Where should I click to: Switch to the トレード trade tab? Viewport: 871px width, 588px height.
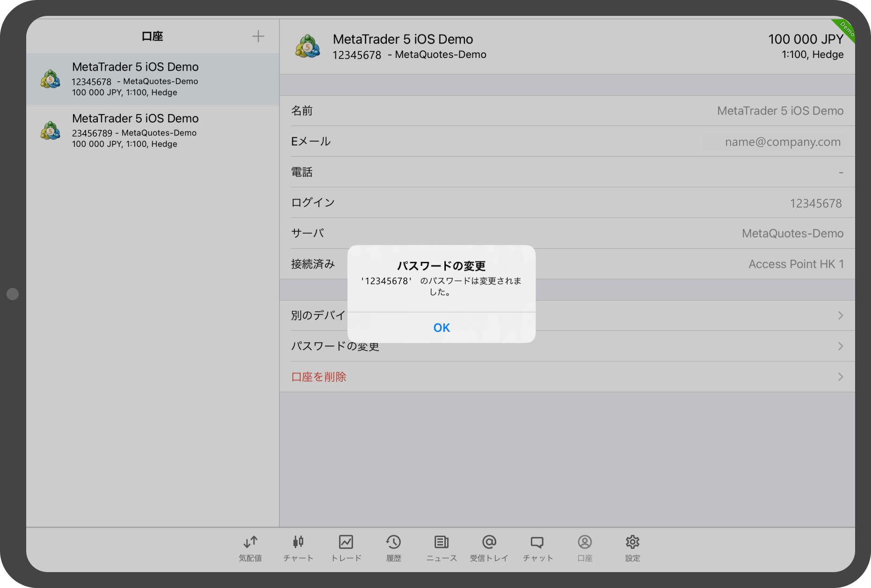coord(346,548)
